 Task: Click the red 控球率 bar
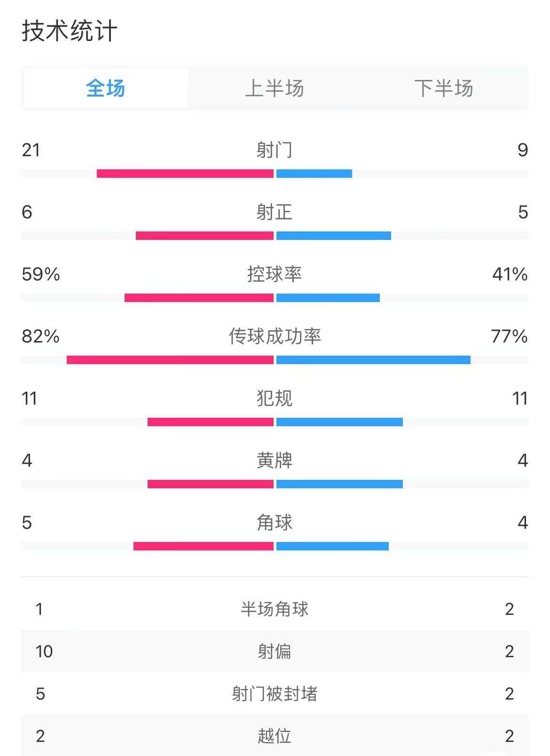click(x=199, y=298)
